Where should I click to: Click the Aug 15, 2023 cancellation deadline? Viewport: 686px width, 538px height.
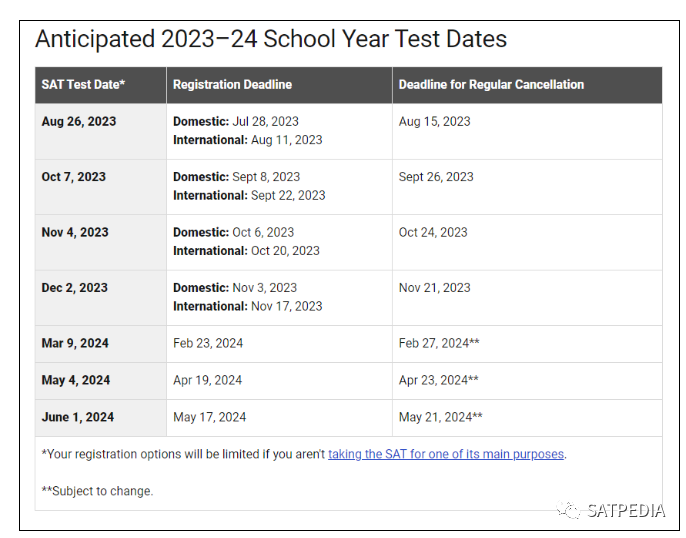pos(434,122)
